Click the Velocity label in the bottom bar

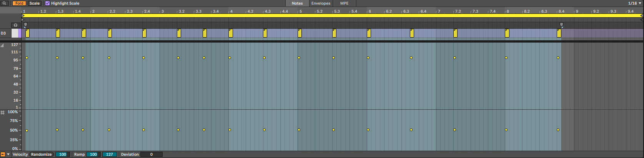click(20, 154)
